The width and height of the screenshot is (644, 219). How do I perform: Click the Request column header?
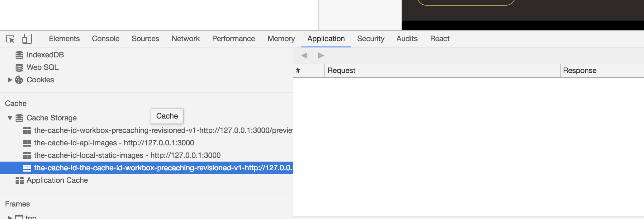click(x=341, y=71)
